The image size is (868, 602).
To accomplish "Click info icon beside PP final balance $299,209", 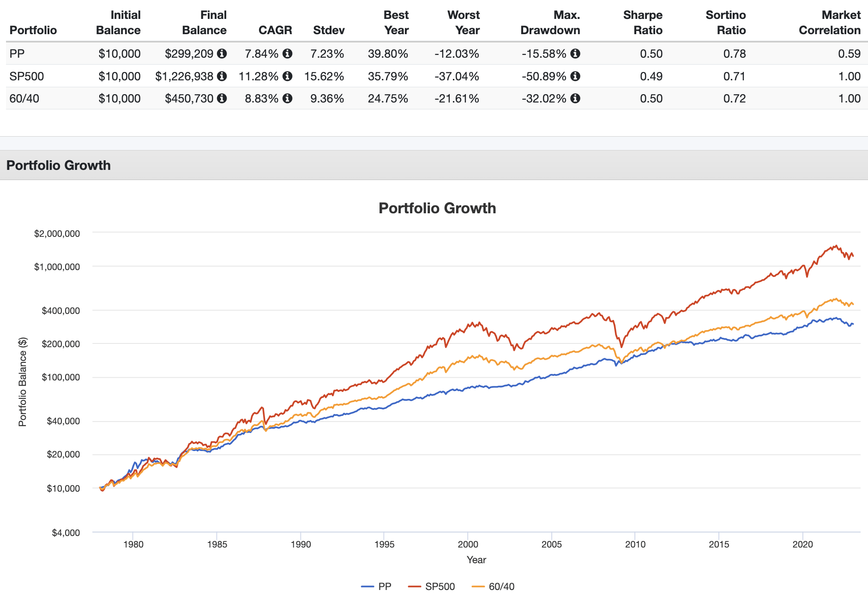I will pyautogui.click(x=222, y=54).
